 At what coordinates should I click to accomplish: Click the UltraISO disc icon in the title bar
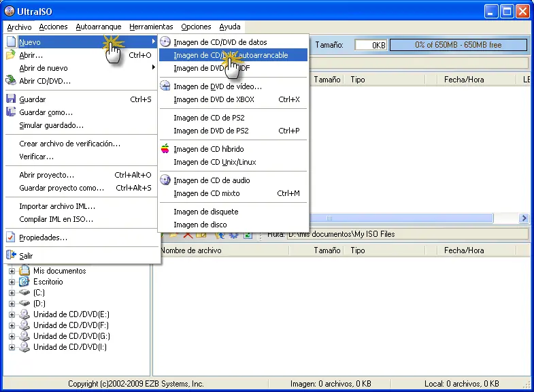10,12
